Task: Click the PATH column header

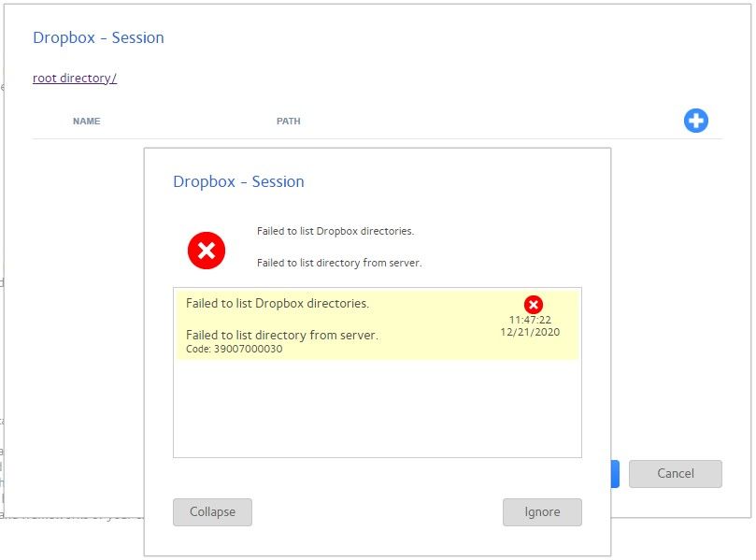Action: (289, 121)
